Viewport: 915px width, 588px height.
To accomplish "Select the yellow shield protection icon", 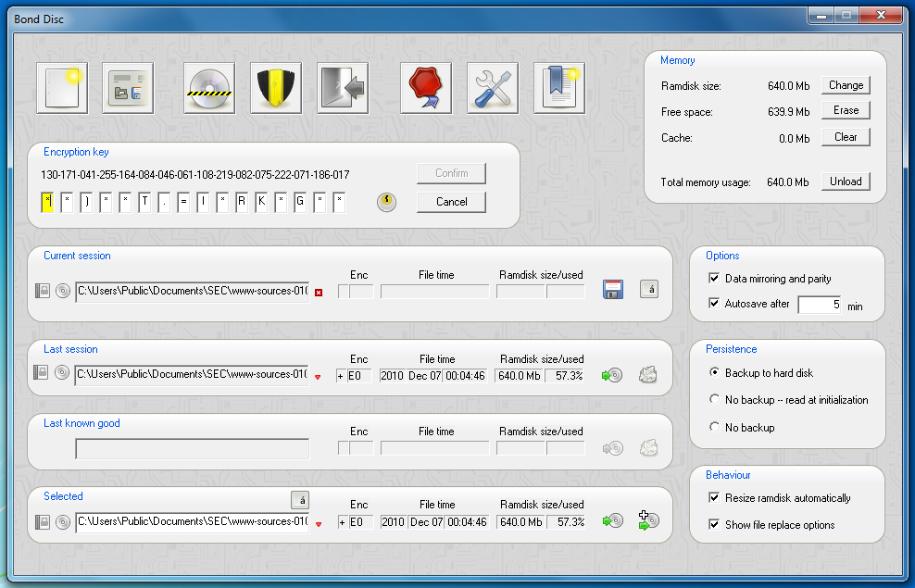I will (274, 87).
